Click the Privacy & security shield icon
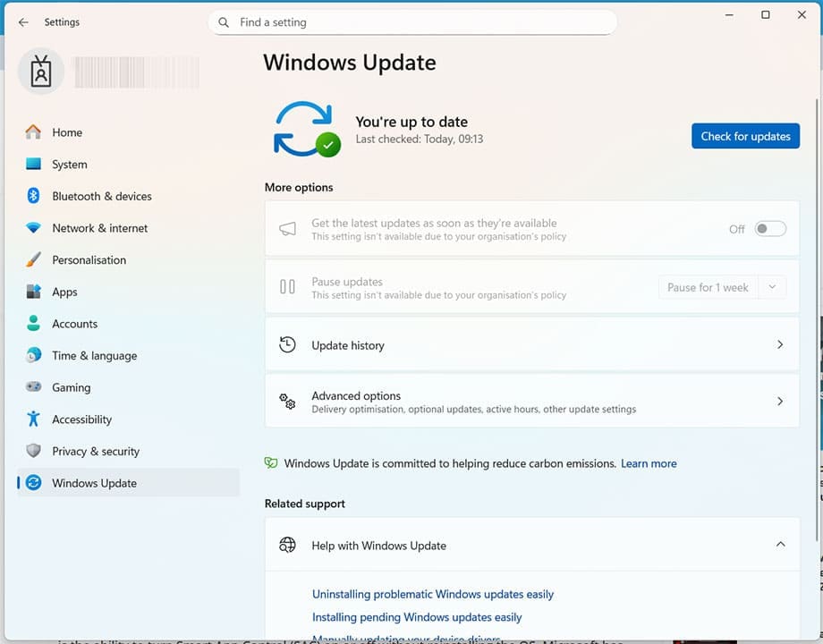 [x=33, y=452]
